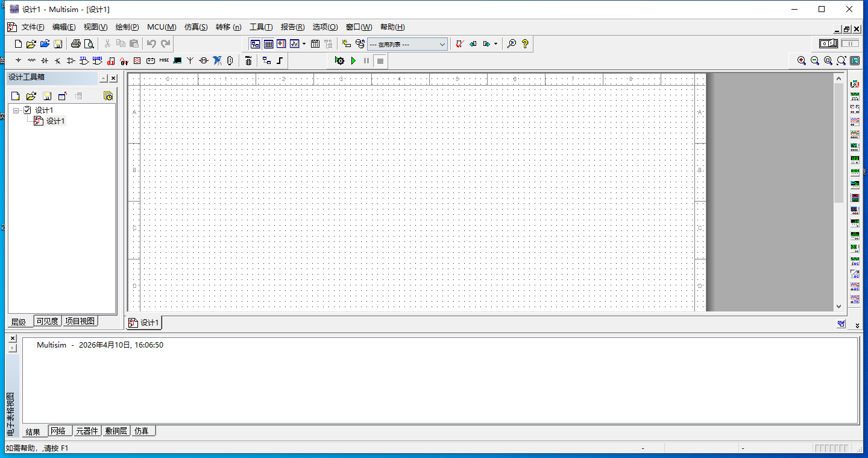Image resolution: width=868 pixels, height=458 pixels.
Task: Toggle the 设计1 checkbox in design tree
Action: click(x=27, y=110)
